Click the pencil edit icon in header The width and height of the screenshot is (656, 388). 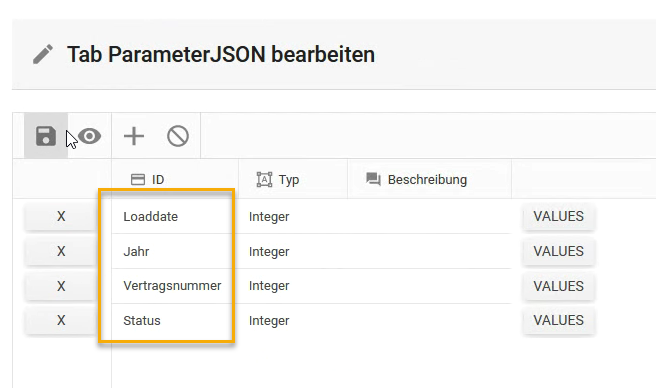pyautogui.click(x=43, y=54)
